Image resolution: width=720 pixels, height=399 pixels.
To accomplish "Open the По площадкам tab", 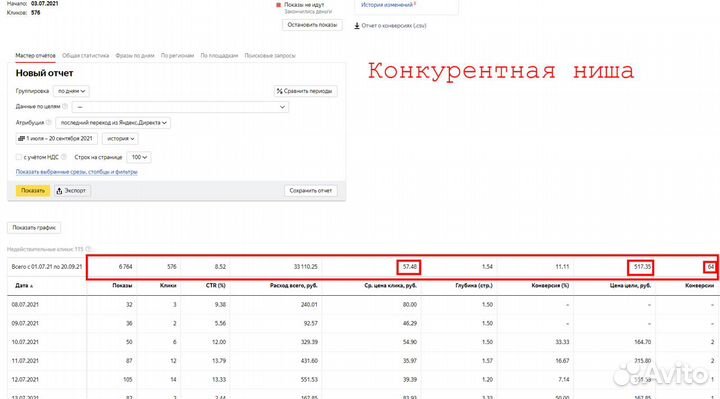I will [x=219, y=56].
